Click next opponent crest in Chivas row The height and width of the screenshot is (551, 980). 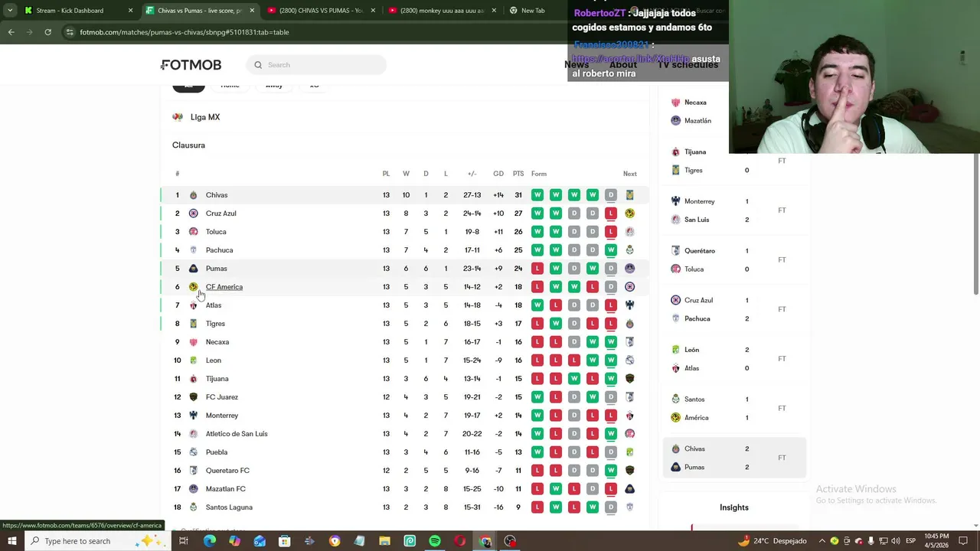click(x=629, y=195)
